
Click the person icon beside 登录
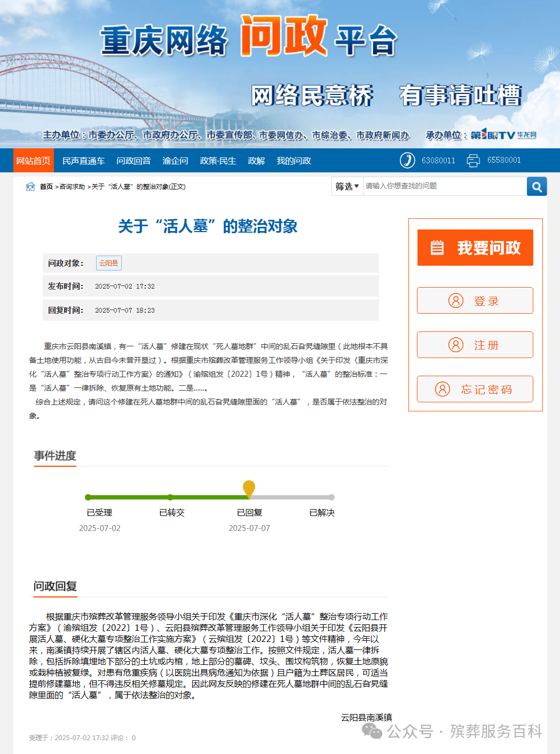coord(455,300)
